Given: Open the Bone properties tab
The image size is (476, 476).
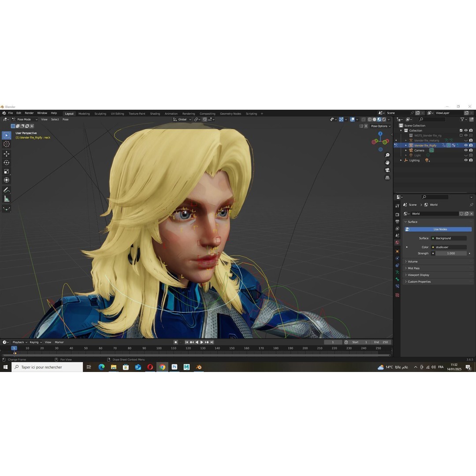Looking at the screenshot, I should [x=397, y=279].
